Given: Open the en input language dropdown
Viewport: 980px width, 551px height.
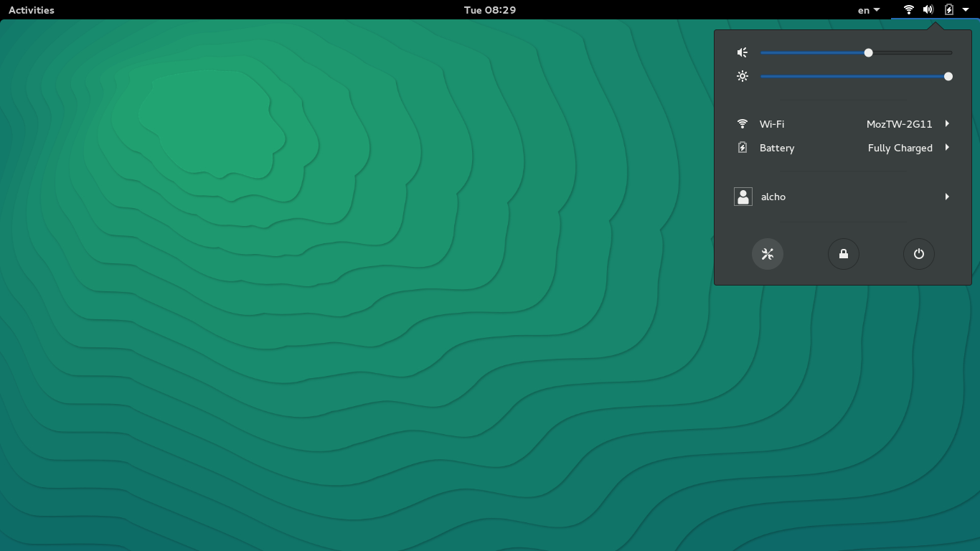Looking at the screenshot, I should point(868,10).
